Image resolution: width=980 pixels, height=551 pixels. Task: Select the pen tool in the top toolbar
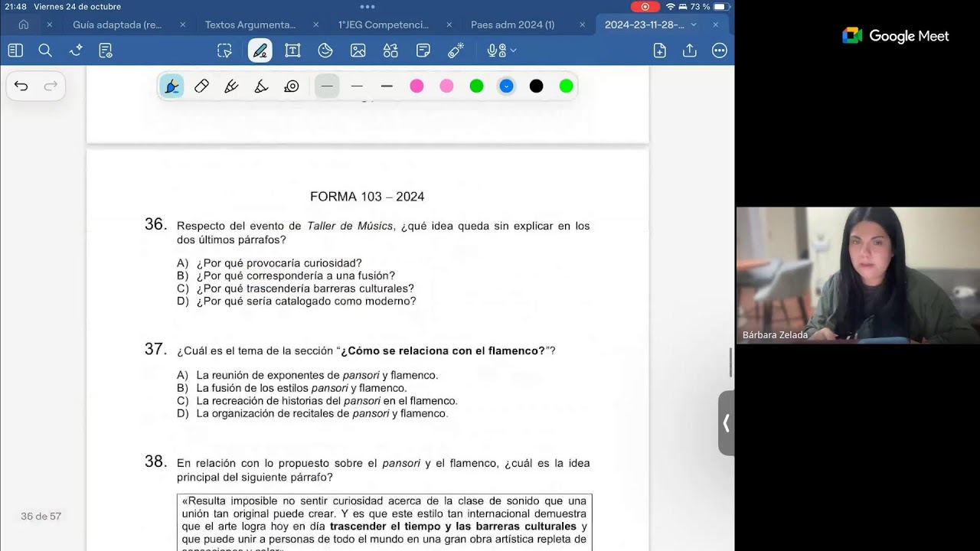260,51
